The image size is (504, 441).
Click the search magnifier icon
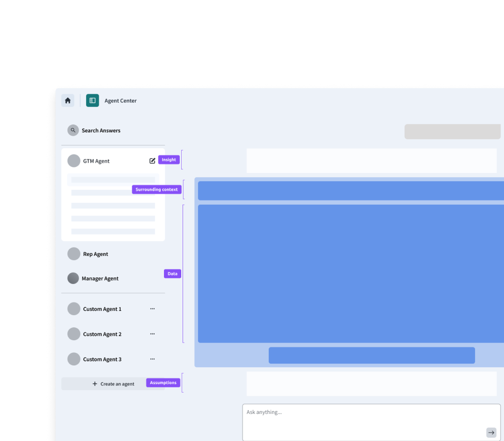point(73,130)
